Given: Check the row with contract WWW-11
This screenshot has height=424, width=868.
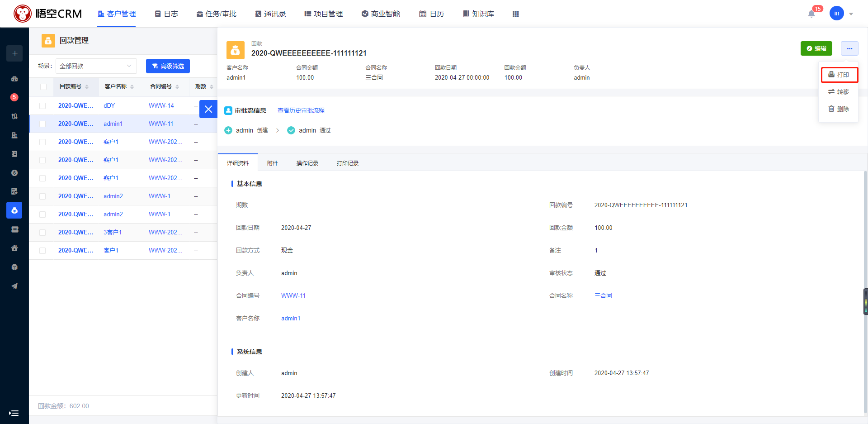Looking at the screenshot, I should (x=42, y=124).
